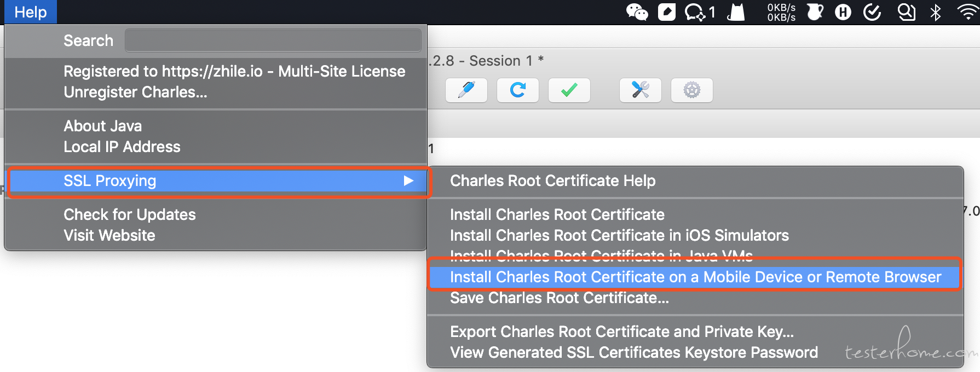The height and width of the screenshot is (372, 980).
Task: Click the WeChat menu bar icon
Action: 637,12
